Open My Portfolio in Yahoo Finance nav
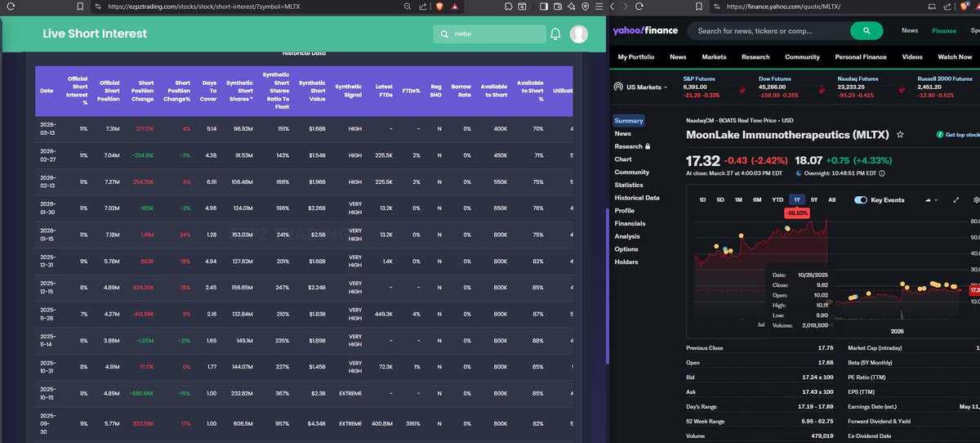 point(636,57)
